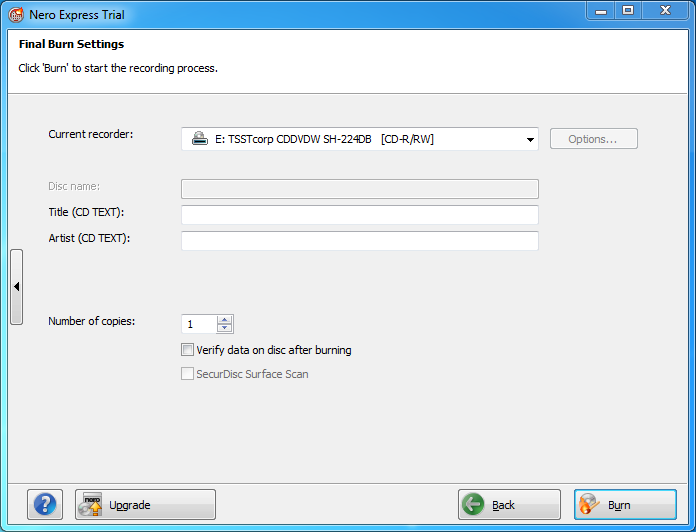Click the grayed-out Options... button

click(593, 139)
